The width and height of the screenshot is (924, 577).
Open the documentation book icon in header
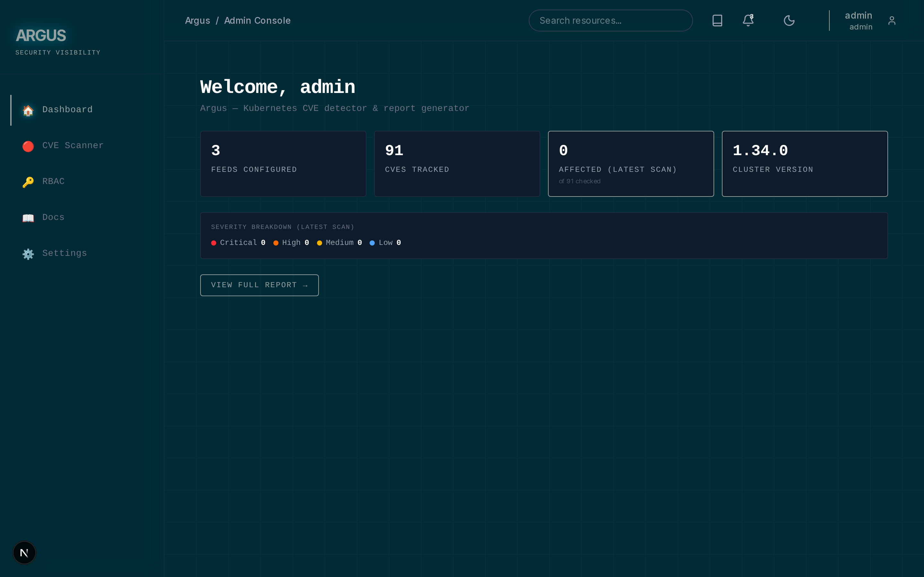click(x=717, y=21)
